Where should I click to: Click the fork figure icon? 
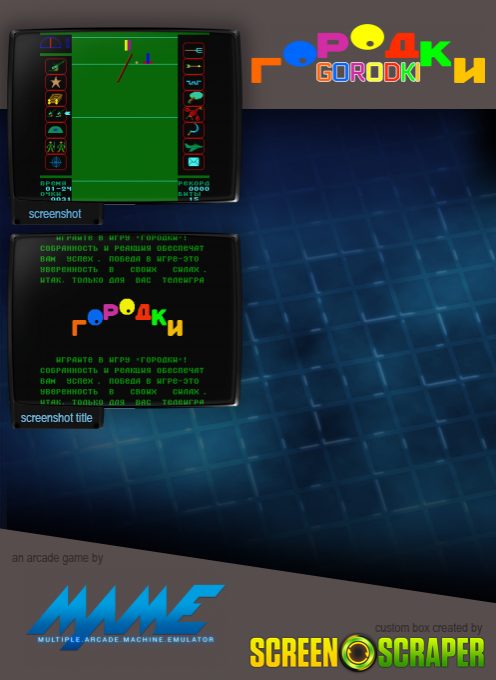click(x=193, y=50)
